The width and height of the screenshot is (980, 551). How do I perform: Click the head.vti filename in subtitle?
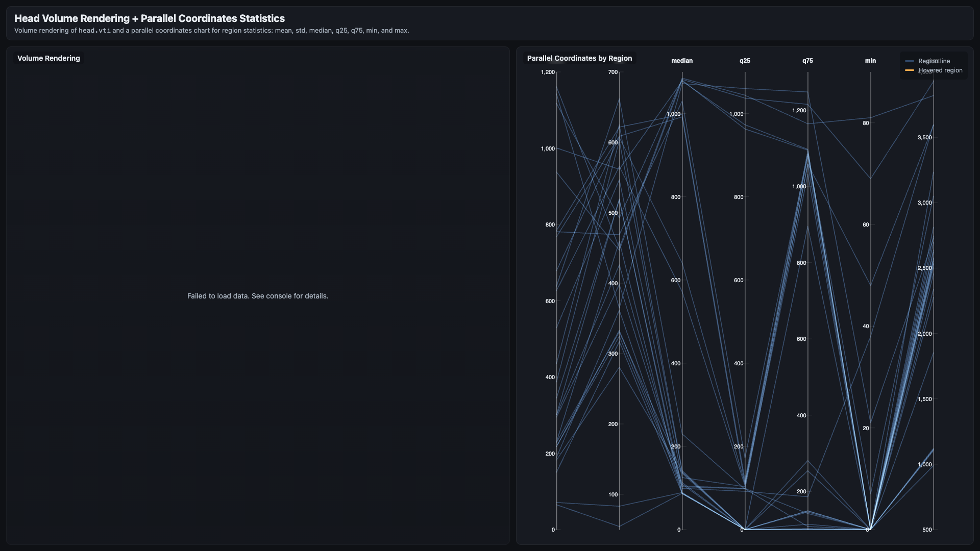pyautogui.click(x=94, y=31)
